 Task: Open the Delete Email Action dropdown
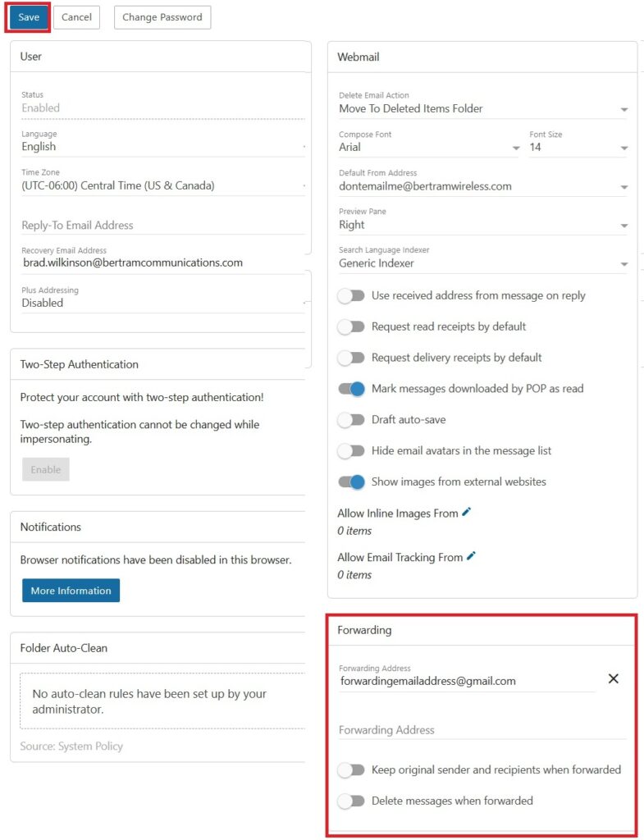(x=482, y=108)
